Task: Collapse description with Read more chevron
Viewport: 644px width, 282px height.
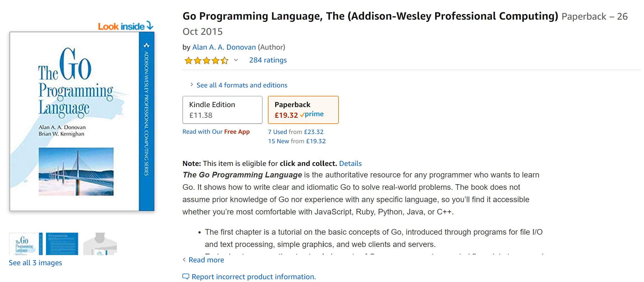Action: coord(184,260)
